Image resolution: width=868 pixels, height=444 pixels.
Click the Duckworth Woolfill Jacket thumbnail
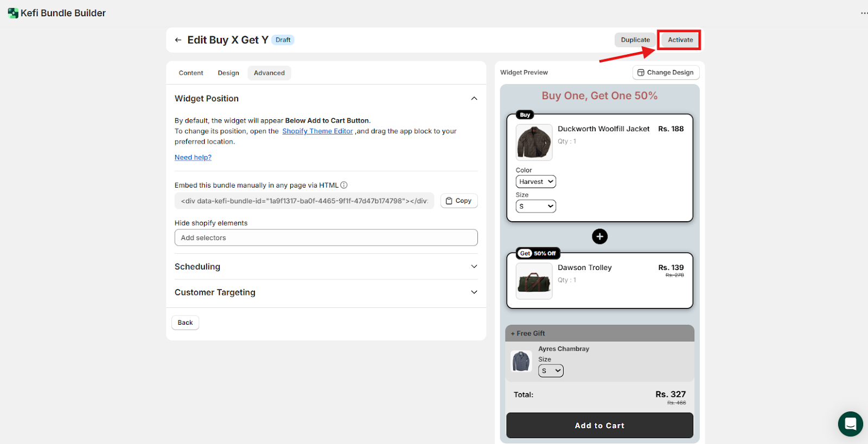coord(534,142)
